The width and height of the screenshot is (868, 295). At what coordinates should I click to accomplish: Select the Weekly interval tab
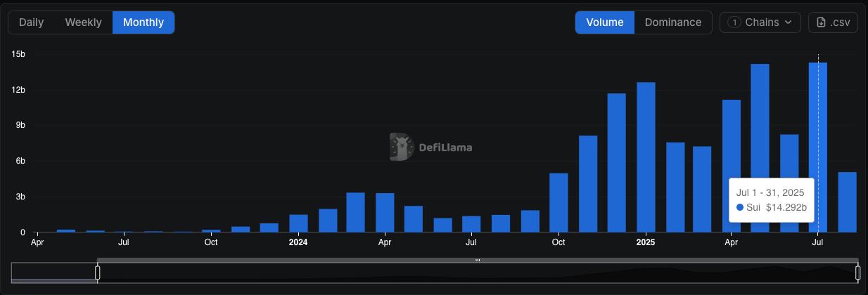83,22
